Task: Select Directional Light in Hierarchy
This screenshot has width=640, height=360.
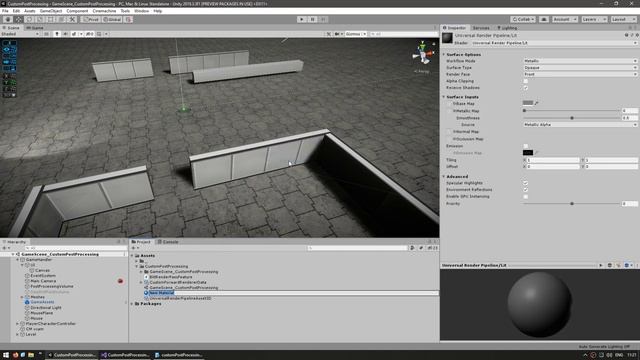Action: pos(46,307)
